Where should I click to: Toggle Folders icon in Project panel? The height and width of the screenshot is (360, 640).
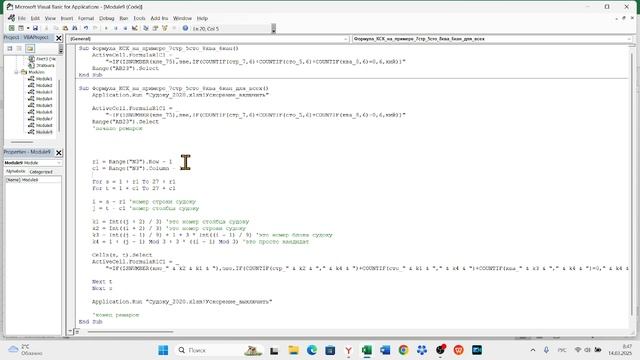point(30,49)
